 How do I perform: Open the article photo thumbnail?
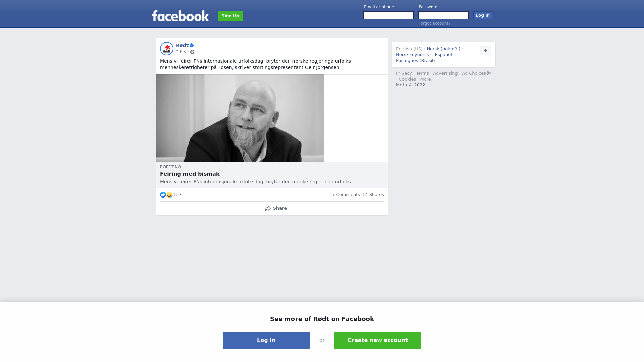tap(240, 118)
